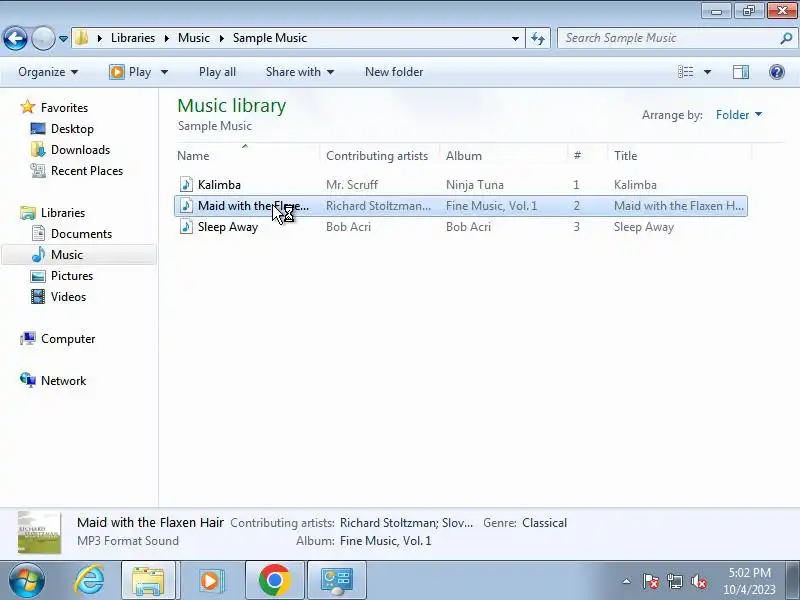Image resolution: width=800 pixels, height=600 pixels.
Task: Click Play all in the toolbar
Action: tap(217, 72)
